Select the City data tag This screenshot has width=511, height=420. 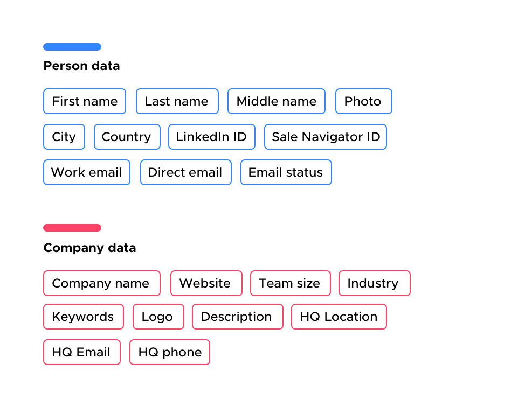pos(64,137)
